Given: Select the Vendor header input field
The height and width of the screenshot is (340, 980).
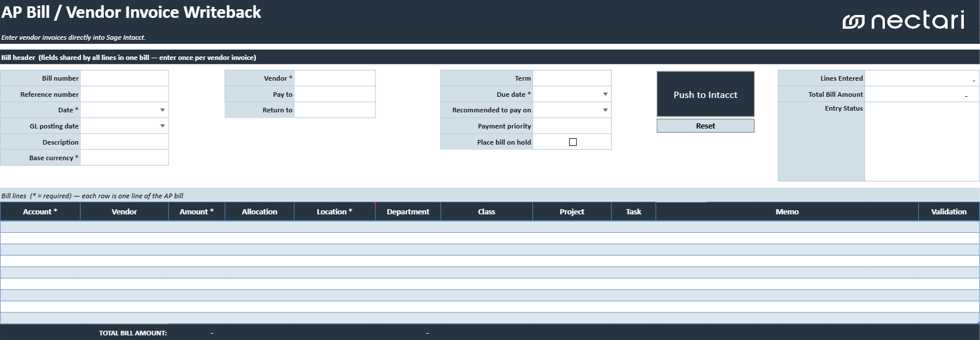Looking at the screenshot, I should click(335, 78).
